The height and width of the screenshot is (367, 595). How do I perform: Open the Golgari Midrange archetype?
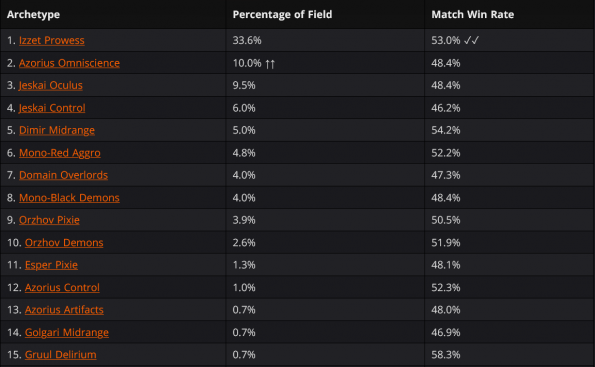[67, 332]
